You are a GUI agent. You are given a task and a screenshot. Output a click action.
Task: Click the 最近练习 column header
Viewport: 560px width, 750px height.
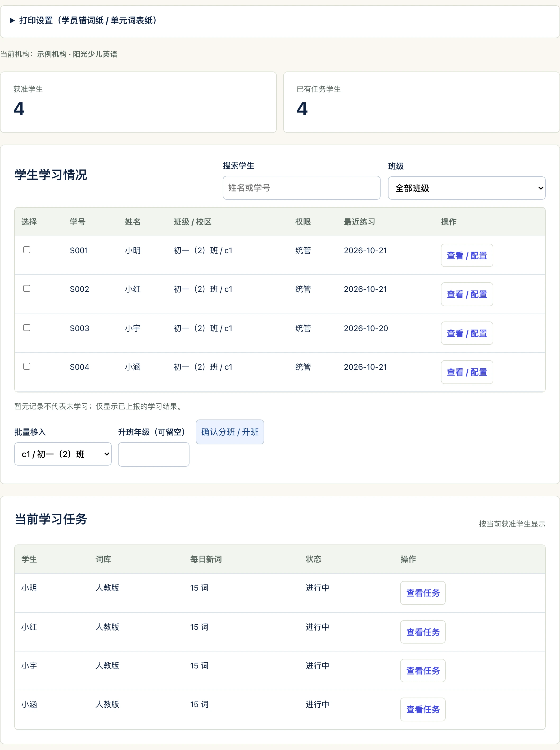pos(359,222)
